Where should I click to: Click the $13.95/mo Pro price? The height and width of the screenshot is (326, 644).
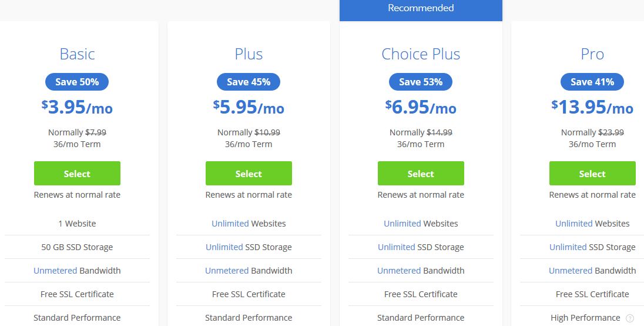tap(592, 107)
